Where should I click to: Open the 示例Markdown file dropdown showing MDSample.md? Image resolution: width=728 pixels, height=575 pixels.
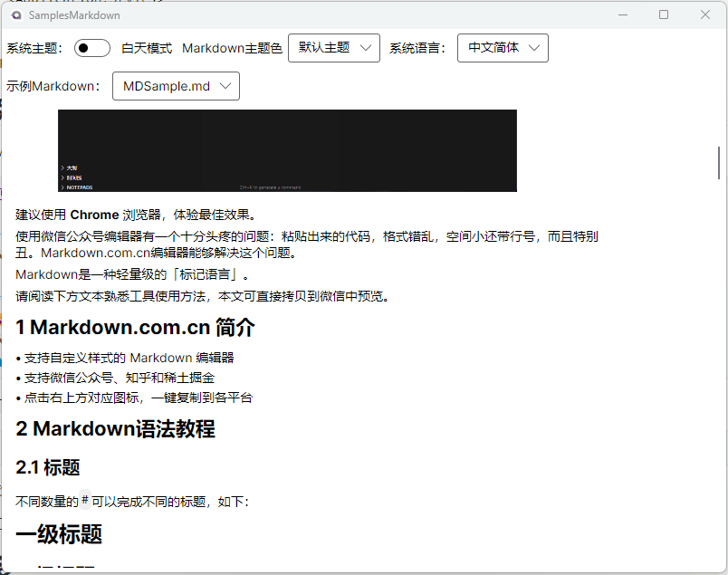coord(176,85)
